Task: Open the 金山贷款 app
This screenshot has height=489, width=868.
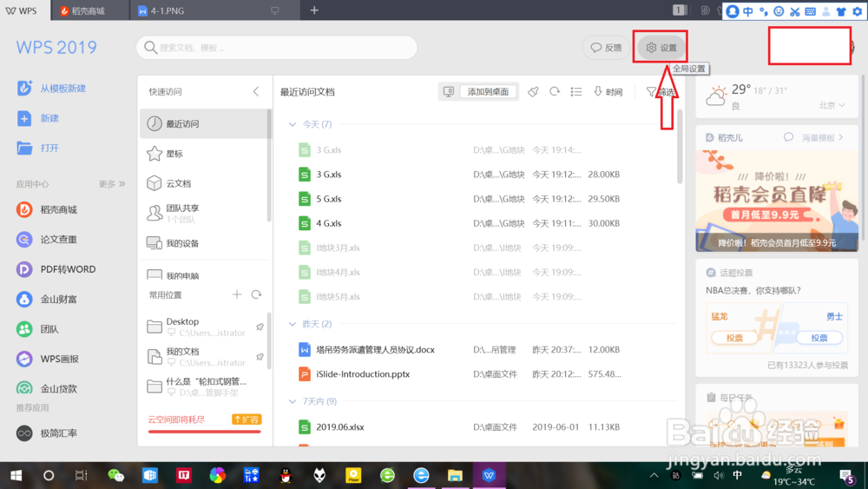Action: 47,388
